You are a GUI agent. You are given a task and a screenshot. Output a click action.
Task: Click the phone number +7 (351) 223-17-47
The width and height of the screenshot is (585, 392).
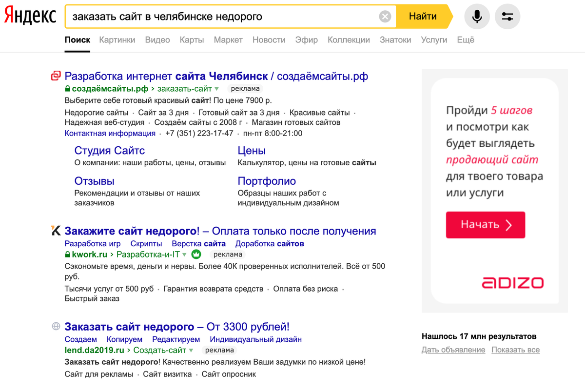[199, 133]
